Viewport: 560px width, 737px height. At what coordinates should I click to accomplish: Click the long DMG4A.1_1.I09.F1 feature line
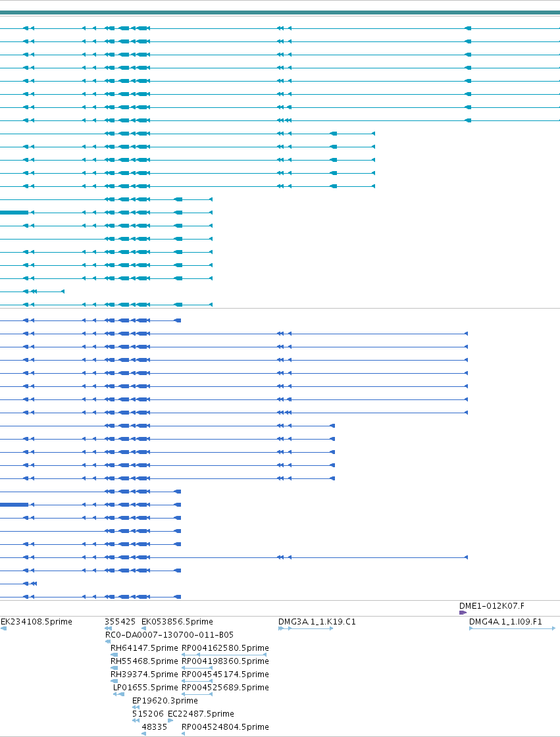click(x=513, y=628)
